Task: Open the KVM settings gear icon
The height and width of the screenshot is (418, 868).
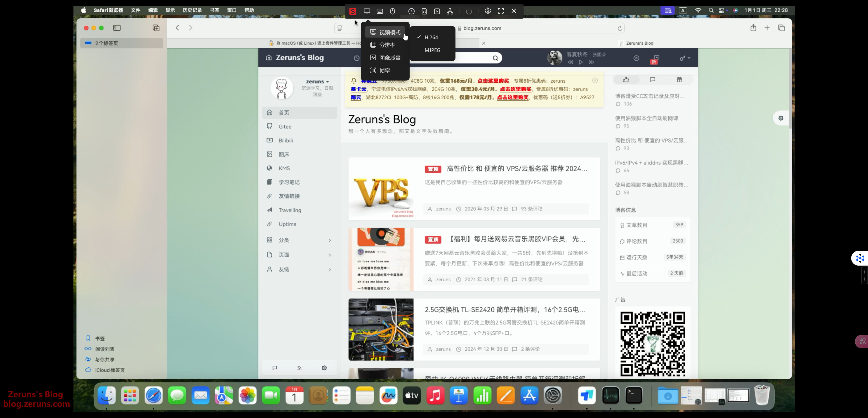Action: tap(488, 11)
